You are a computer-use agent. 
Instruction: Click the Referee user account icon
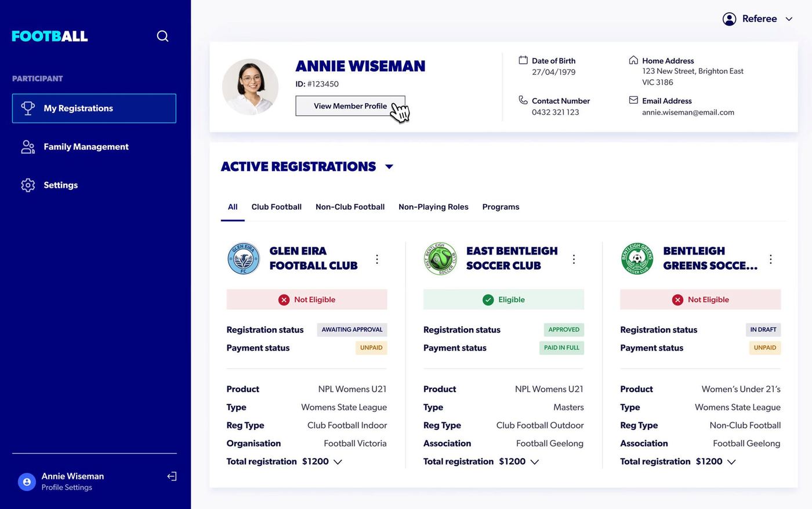pyautogui.click(x=729, y=19)
